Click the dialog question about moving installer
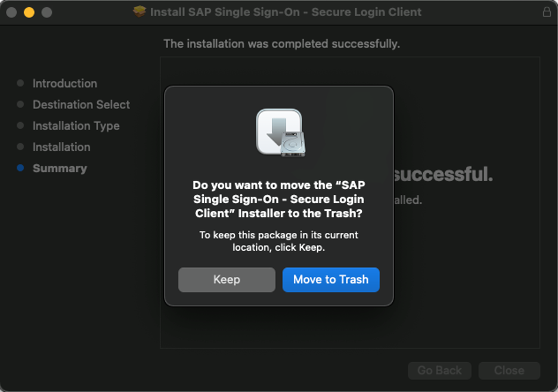 pos(279,199)
